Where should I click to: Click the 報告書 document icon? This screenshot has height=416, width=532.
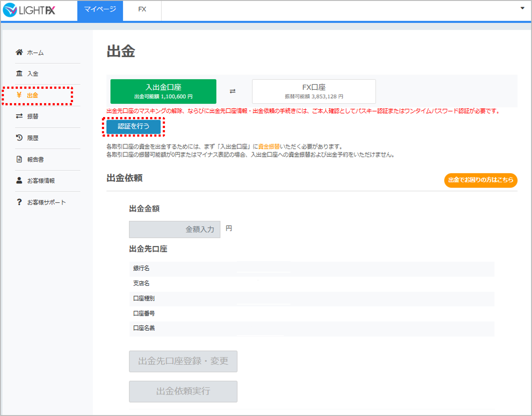20,159
